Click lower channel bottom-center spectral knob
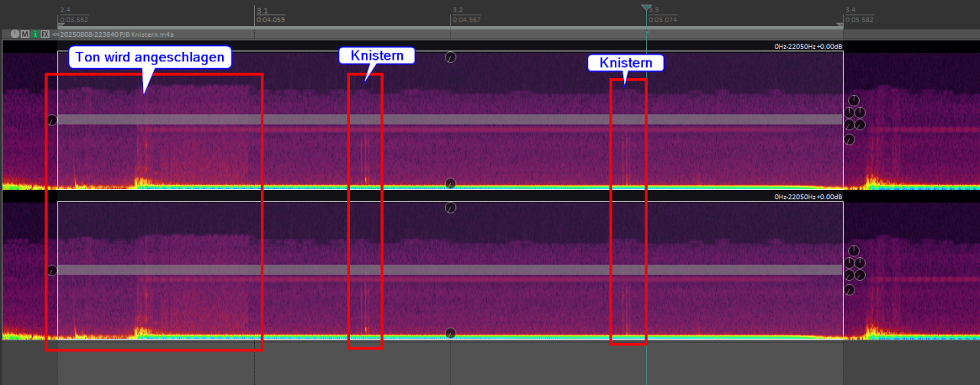 (x=451, y=333)
